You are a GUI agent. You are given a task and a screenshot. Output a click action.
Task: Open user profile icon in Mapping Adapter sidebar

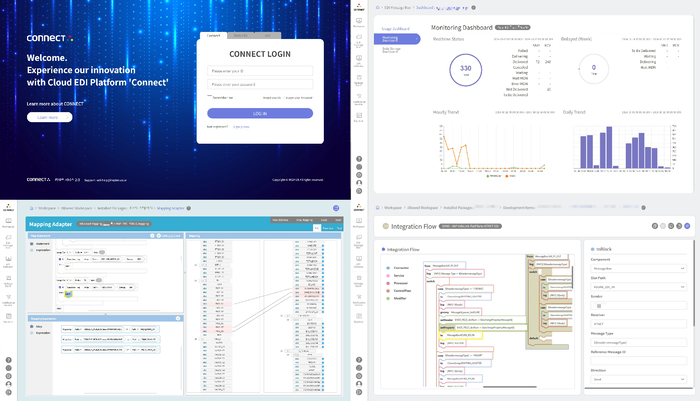point(8,384)
